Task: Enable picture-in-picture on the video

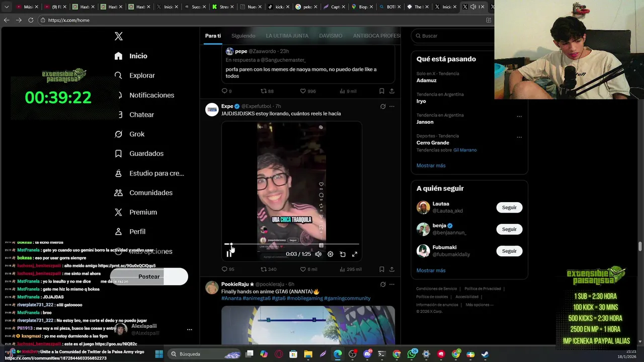Action: click(343, 254)
